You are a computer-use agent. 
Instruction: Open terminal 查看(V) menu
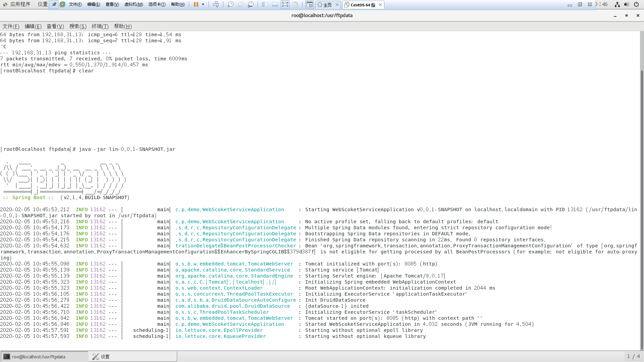(x=55, y=26)
